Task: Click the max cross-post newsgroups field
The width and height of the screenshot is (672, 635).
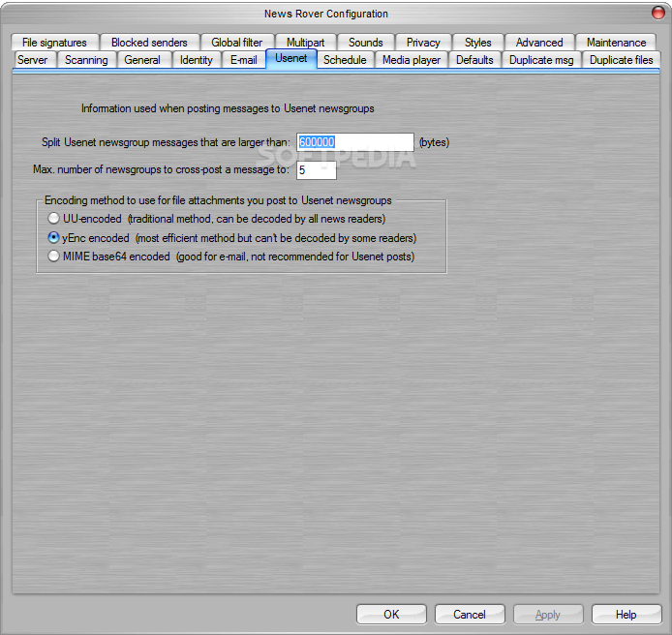Action: (317, 170)
